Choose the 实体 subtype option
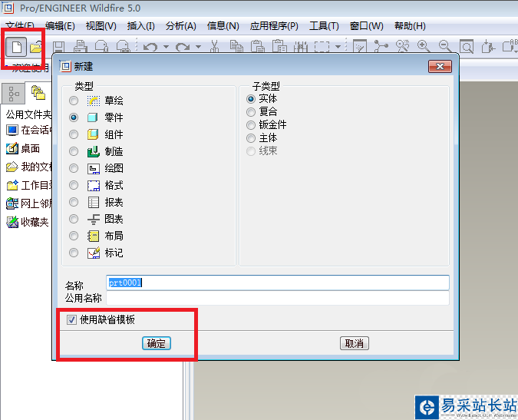 251,99
